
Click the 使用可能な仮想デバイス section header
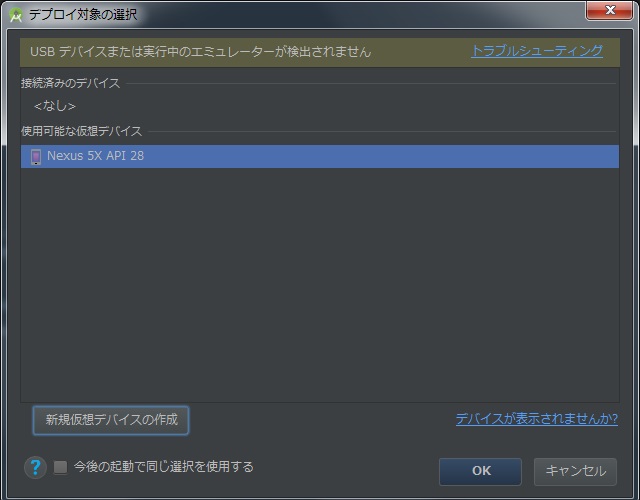coord(82,131)
